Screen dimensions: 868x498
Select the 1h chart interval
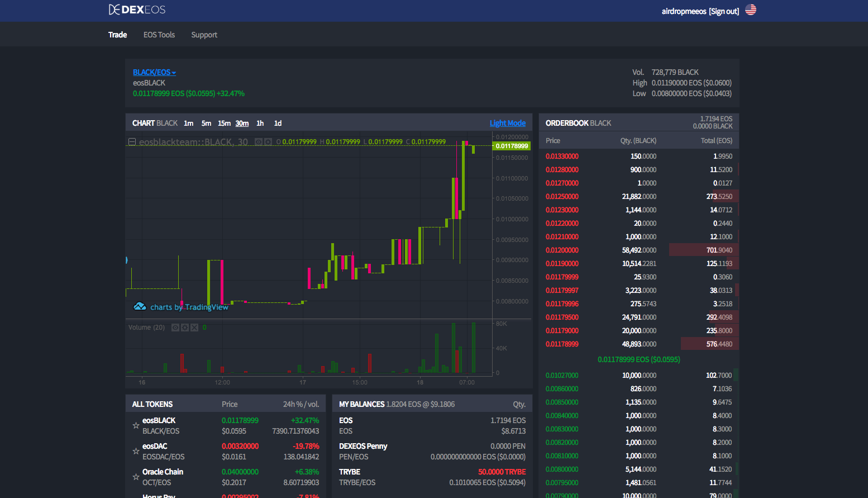(x=260, y=123)
